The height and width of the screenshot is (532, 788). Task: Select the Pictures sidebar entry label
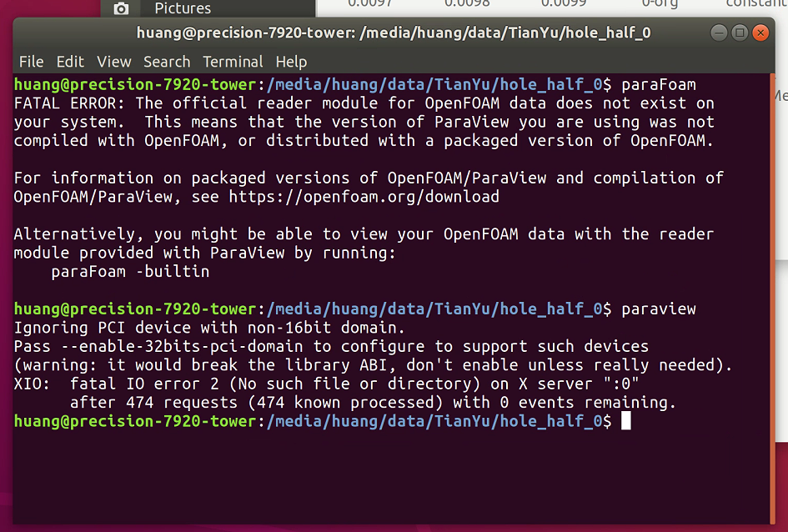[183, 8]
